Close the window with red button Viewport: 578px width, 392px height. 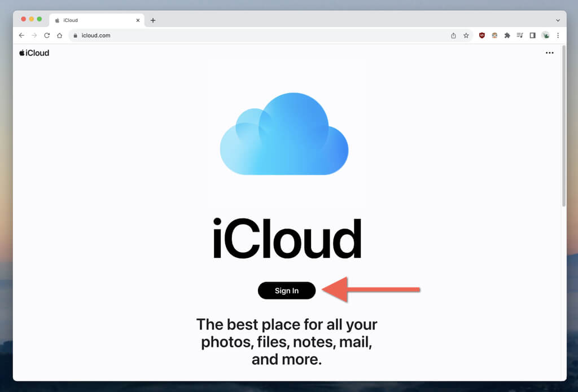tap(23, 19)
